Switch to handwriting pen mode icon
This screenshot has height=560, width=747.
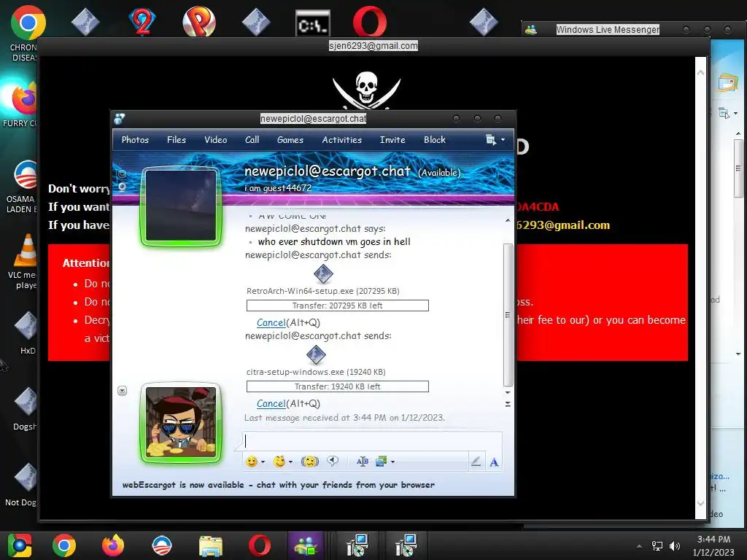pos(476,462)
